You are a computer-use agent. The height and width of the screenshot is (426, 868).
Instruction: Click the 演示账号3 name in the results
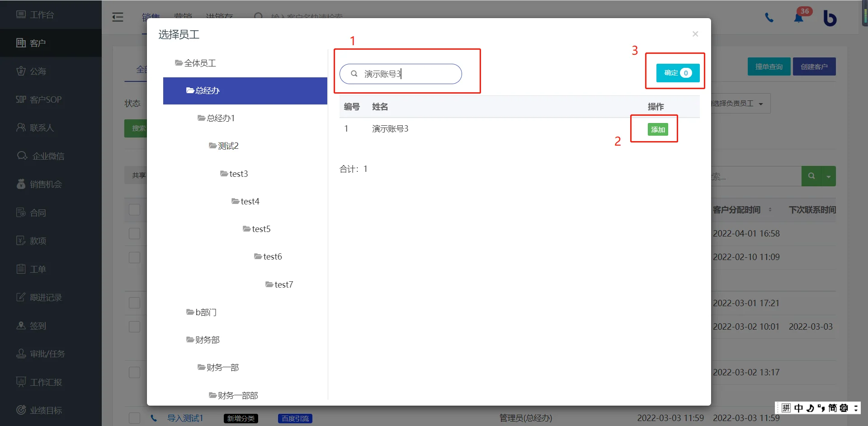point(390,129)
